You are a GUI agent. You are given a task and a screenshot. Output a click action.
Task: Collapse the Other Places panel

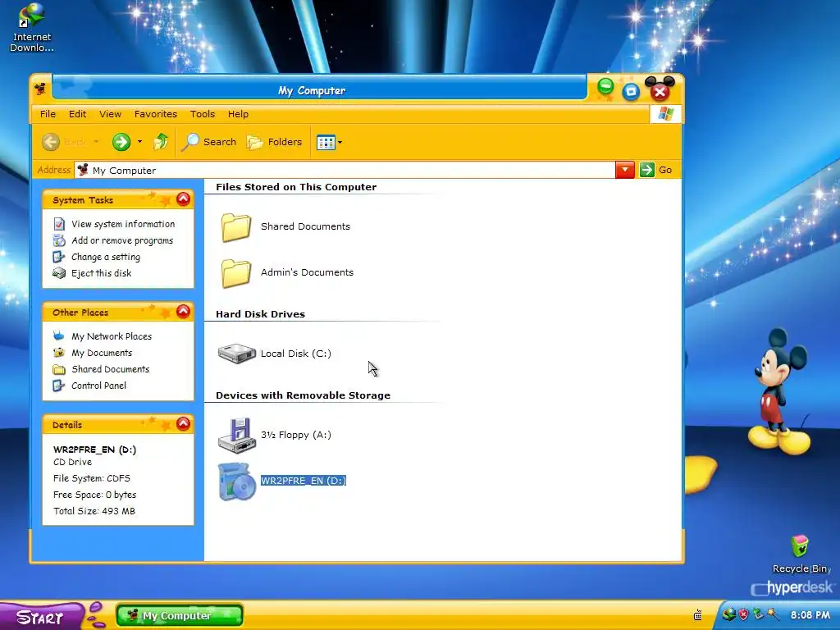(x=183, y=311)
